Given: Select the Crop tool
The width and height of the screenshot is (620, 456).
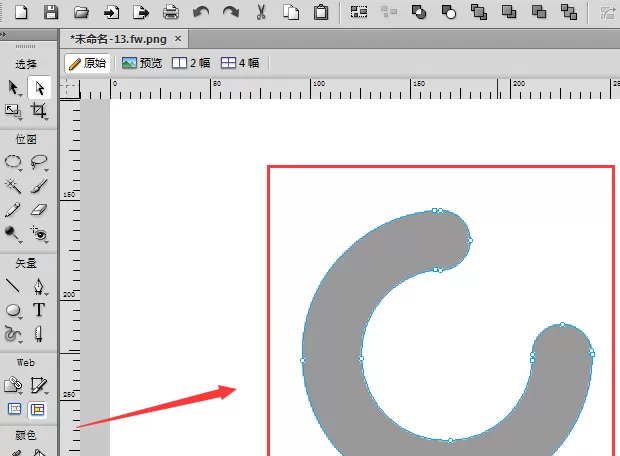Looking at the screenshot, I should click(39, 111).
